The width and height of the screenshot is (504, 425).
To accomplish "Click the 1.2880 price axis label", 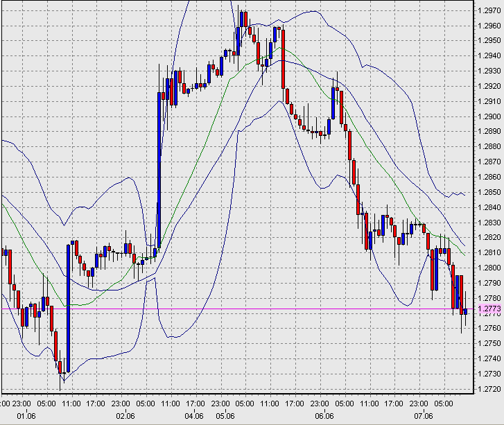I will tap(489, 146).
